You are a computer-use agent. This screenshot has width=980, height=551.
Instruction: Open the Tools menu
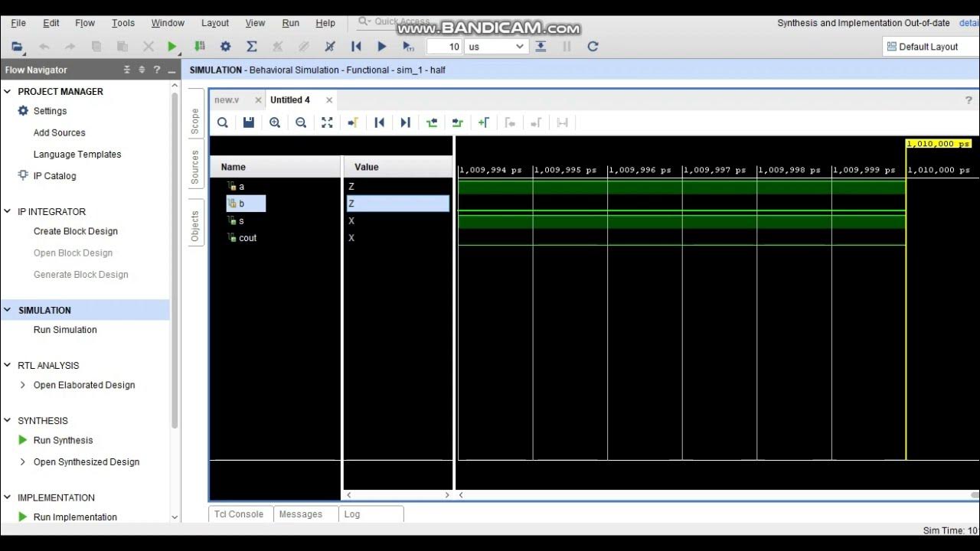pyautogui.click(x=123, y=23)
